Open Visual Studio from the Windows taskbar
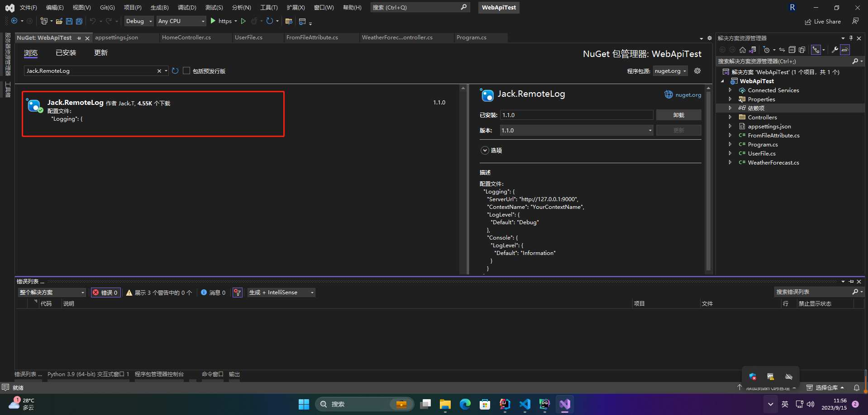868x415 pixels. [564, 404]
